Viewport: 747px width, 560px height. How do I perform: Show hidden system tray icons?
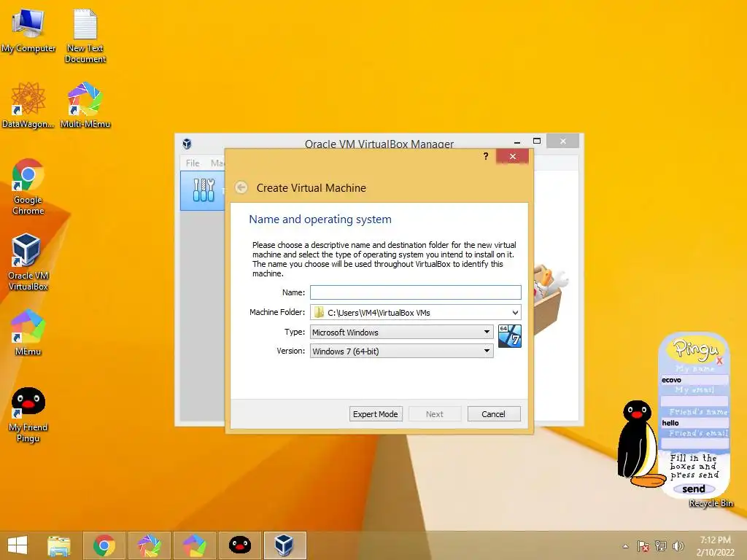pos(625,546)
